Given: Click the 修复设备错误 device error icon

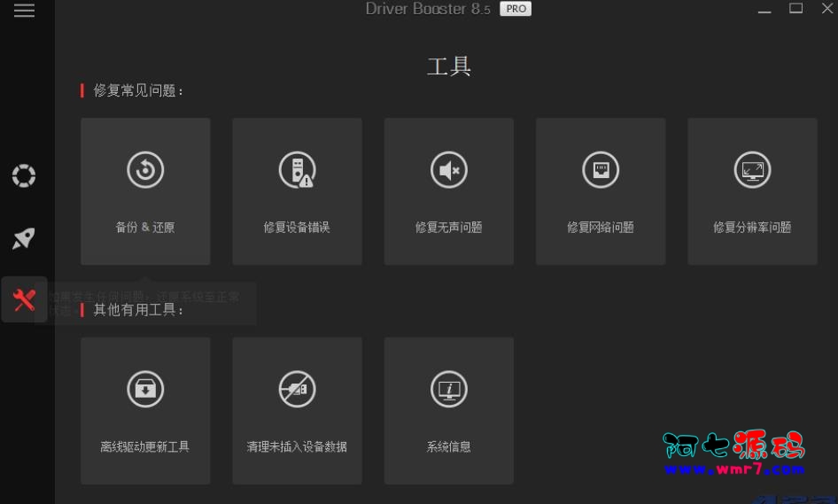Looking at the screenshot, I should (x=297, y=170).
